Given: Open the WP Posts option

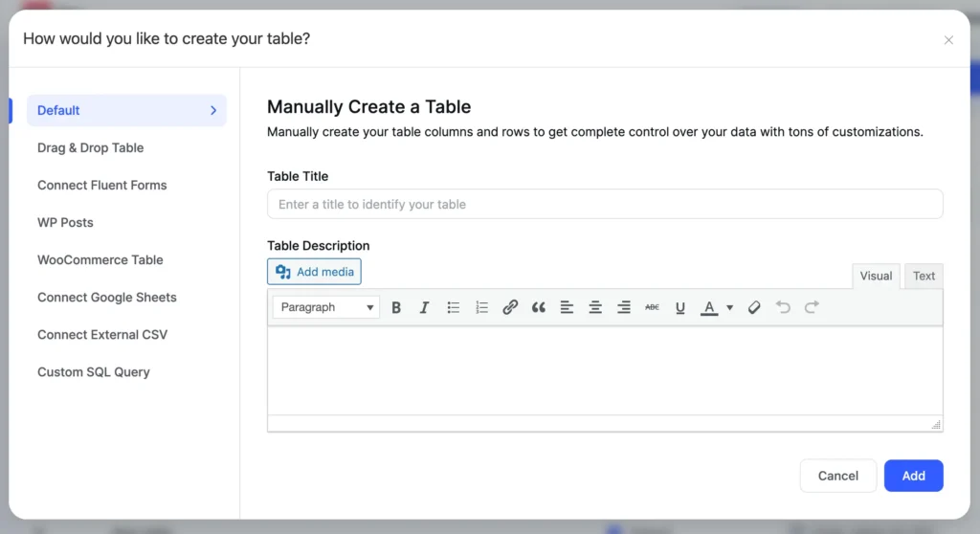Looking at the screenshot, I should [65, 223].
